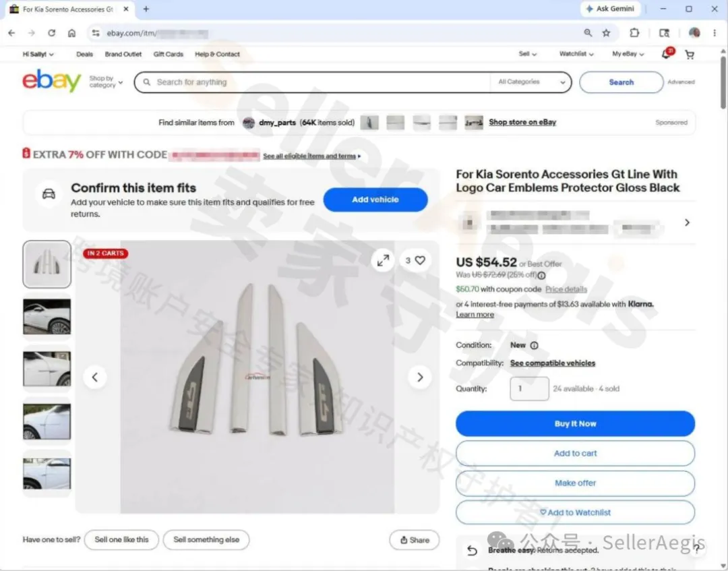This screenshot has height=571, width=728.
Task: Open the browser home page icon
Action: tap(71, 33)
